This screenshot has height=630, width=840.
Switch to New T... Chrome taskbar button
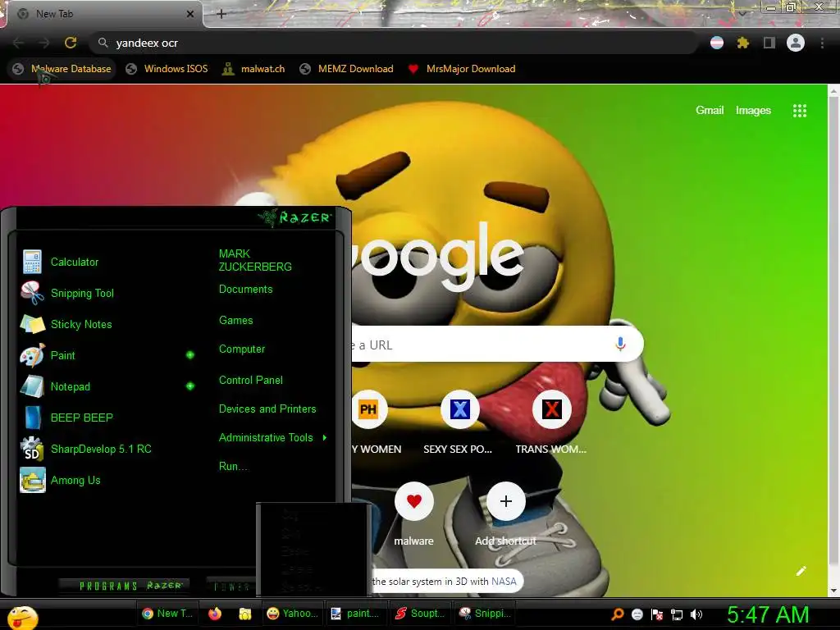[167, 614]
